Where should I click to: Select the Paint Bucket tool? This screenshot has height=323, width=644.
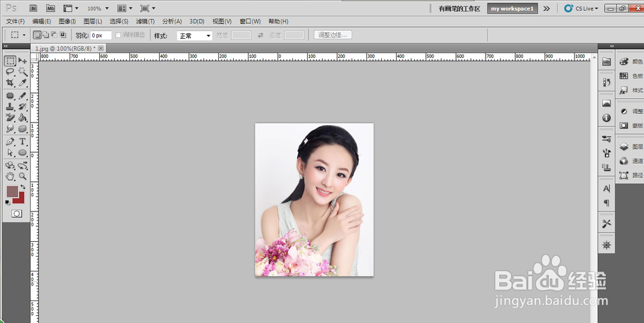coord(23,117)
